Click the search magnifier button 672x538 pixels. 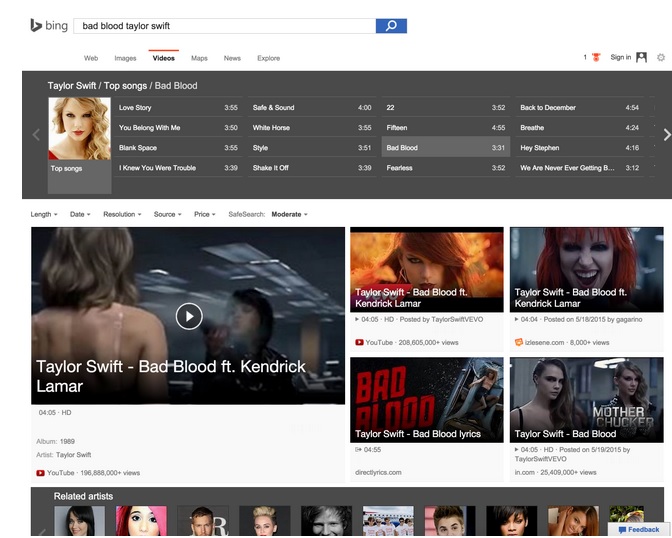pos(391,26)
